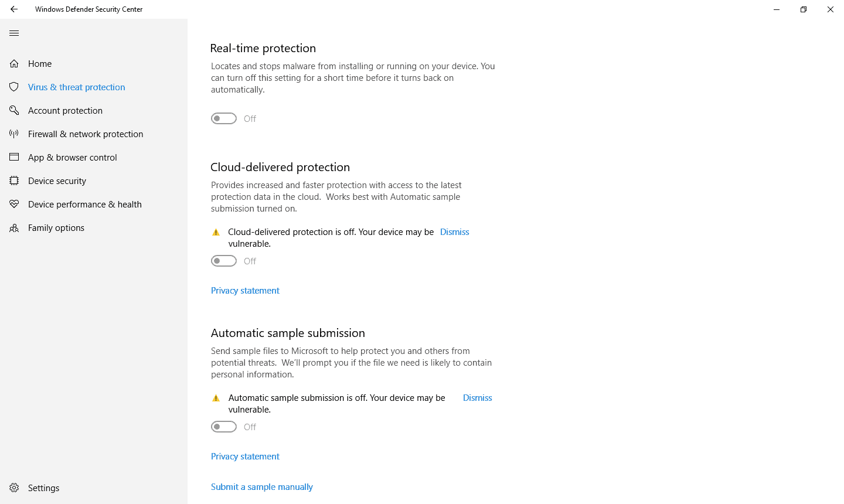Turn on Real-time protection toggle
The image size is (844, 504).
(224, 118)
